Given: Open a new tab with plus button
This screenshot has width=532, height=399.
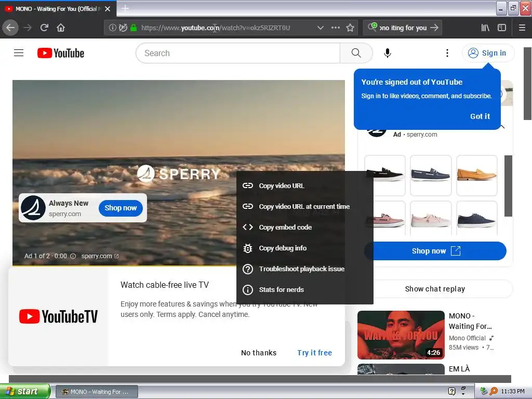Looking at the screenshot, I should (x=125, y=8).
